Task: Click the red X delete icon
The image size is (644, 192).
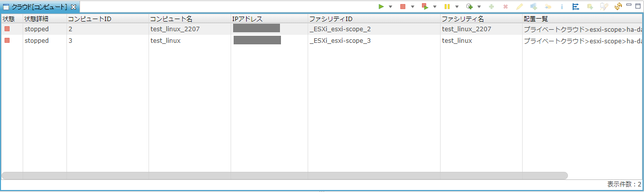Action: pos(506,7)
